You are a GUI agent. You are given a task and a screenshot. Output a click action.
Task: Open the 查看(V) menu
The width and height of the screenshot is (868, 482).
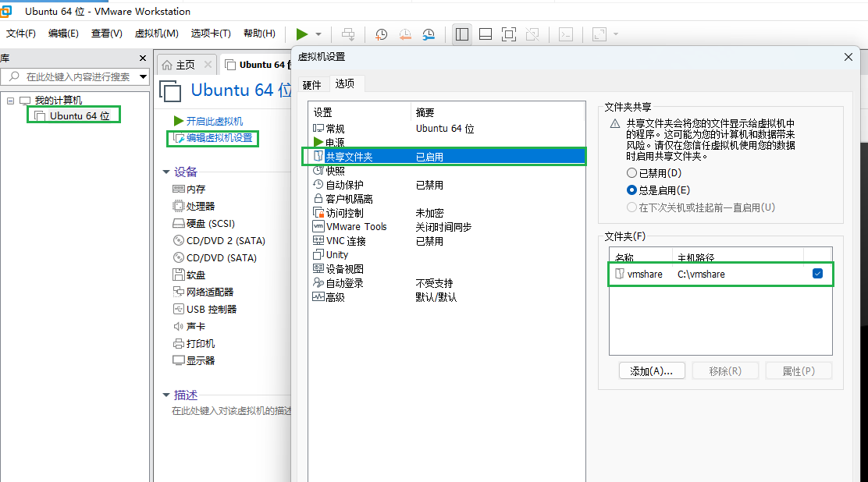107,34
